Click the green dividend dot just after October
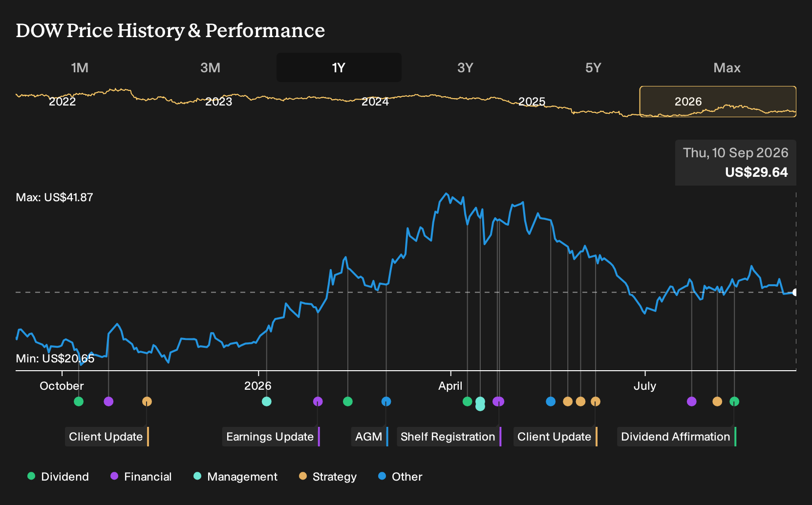Viewport: 812px width, 505px height. (79, 401)
